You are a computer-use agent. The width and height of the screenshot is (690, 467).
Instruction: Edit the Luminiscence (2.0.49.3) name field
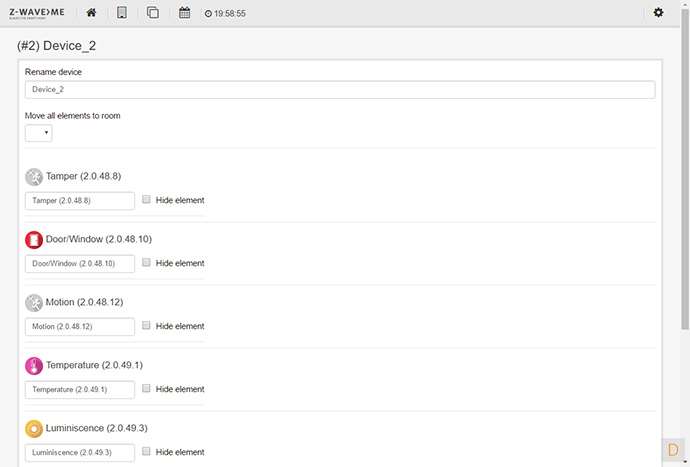[x=80, y=452]
